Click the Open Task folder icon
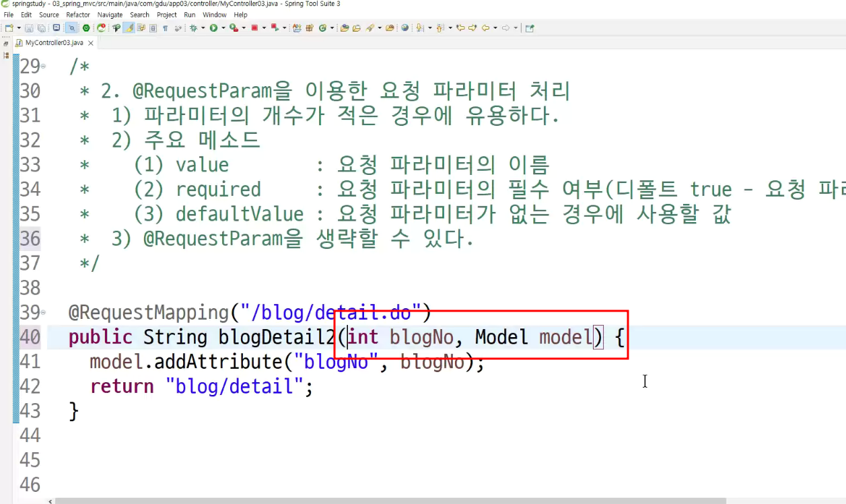The height and width of the screenshot is (504, 846). coord(357,28)
